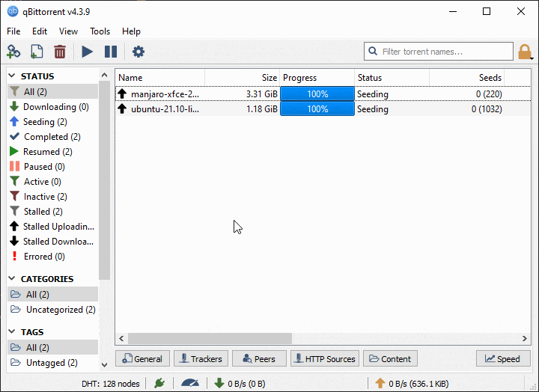Filter by Seeding (2) status
This screenshot has width=539, height=392.
(x=52, y=122)
